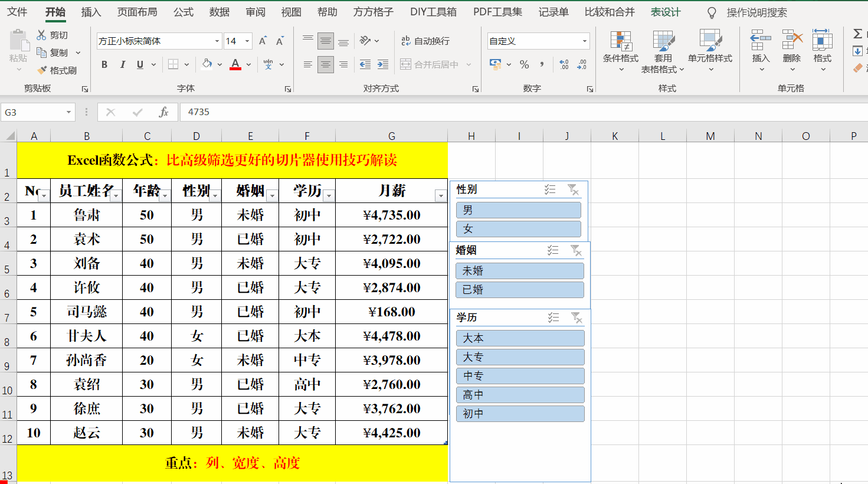
Task: Toggle Underline formatting
Action: coord(140,64)
